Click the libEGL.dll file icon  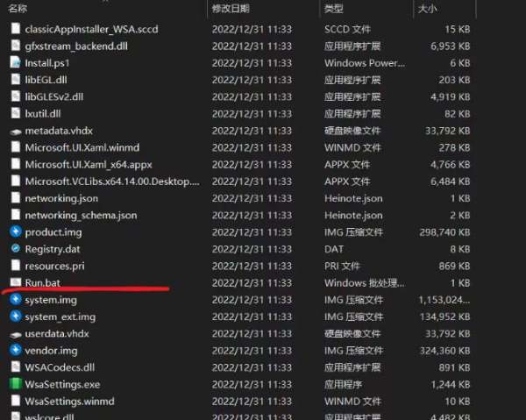click(16, 79)
